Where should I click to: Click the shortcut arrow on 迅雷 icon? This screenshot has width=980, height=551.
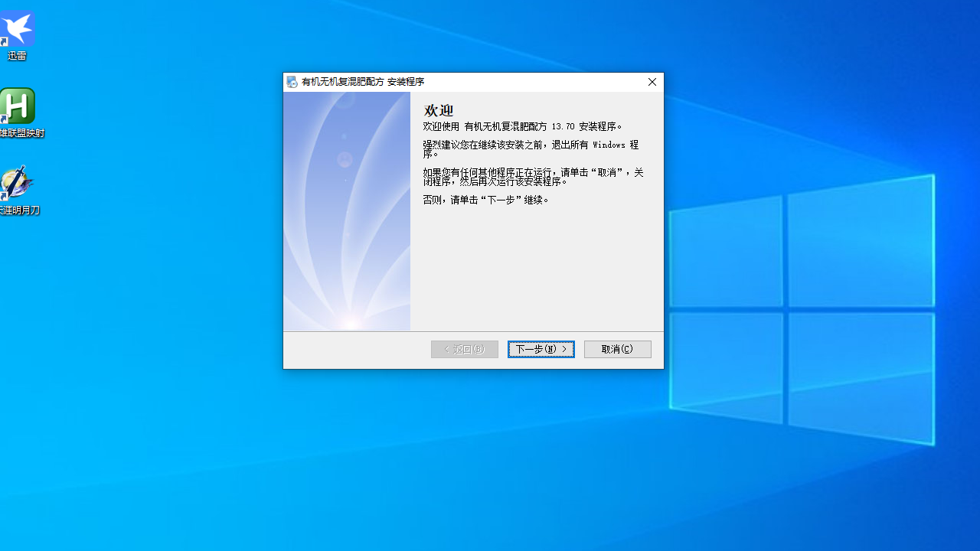(x=5, y=42)
